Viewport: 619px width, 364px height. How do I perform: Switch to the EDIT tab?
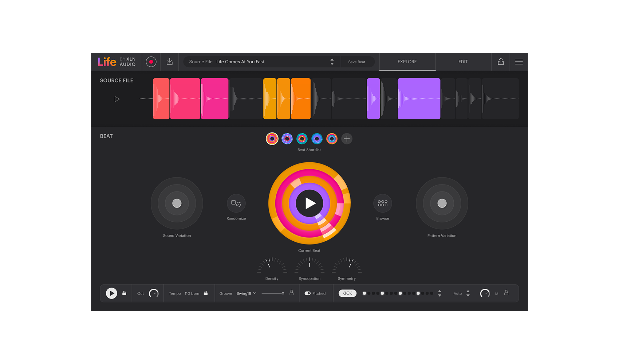(463, 62)
